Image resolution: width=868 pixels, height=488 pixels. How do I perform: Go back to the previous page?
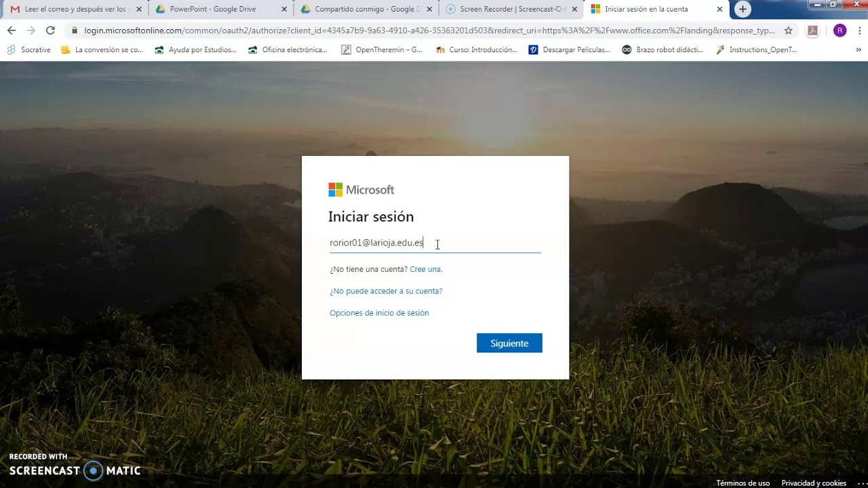coord(12,30)
